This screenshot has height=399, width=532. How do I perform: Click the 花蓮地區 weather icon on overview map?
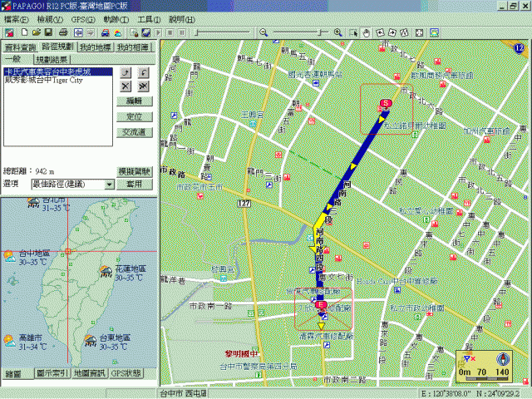pyautogui.click(x=106, y=272)
